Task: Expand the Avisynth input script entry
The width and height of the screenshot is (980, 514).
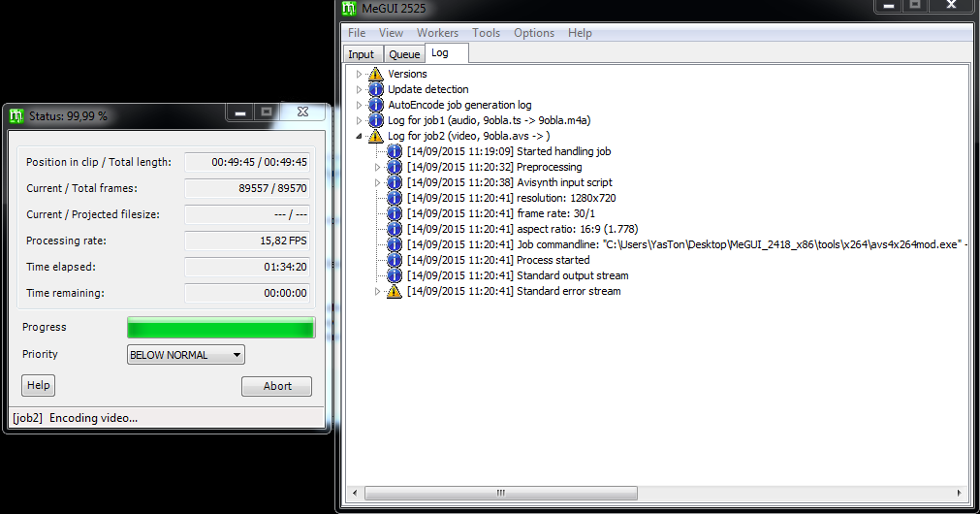Action: (x=377, y=182)
